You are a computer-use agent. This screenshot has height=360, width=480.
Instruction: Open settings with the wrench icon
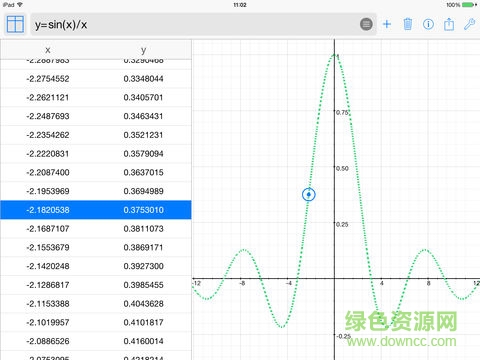click(x=469, y=24)
